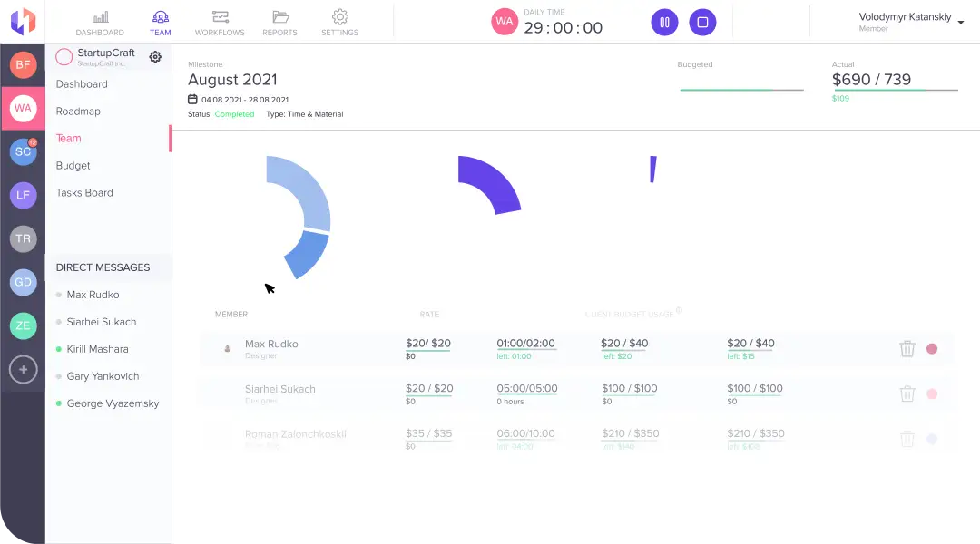
Task: Open the Settings gear in top navigation
Action: coord(340,17)
